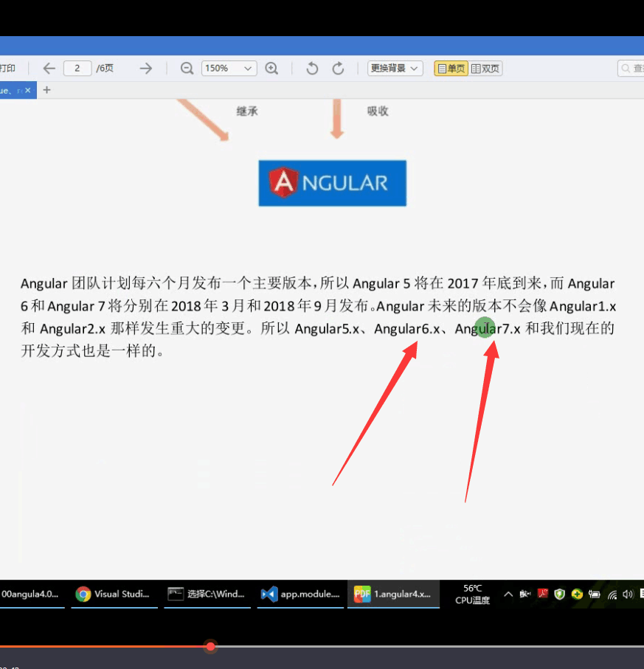Click the word Angular2.x in paragraph
Screen dimensions: 644x669
click(72, 329)
